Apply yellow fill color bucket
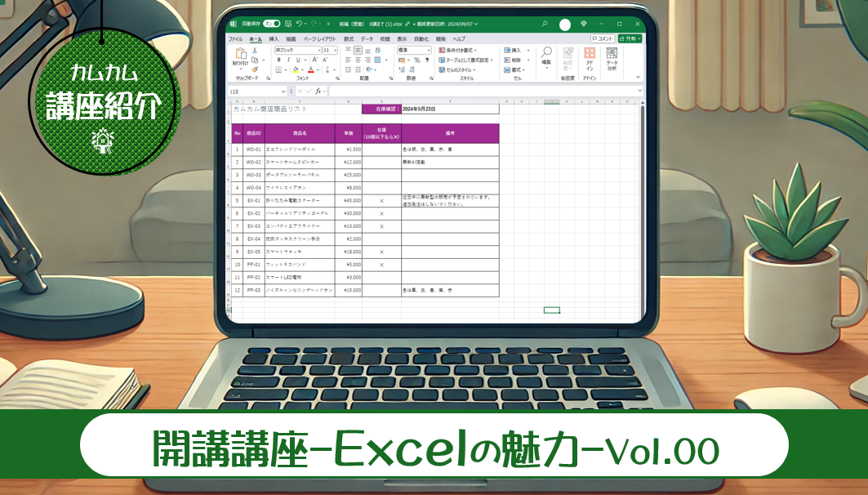 tap(296, 69)
